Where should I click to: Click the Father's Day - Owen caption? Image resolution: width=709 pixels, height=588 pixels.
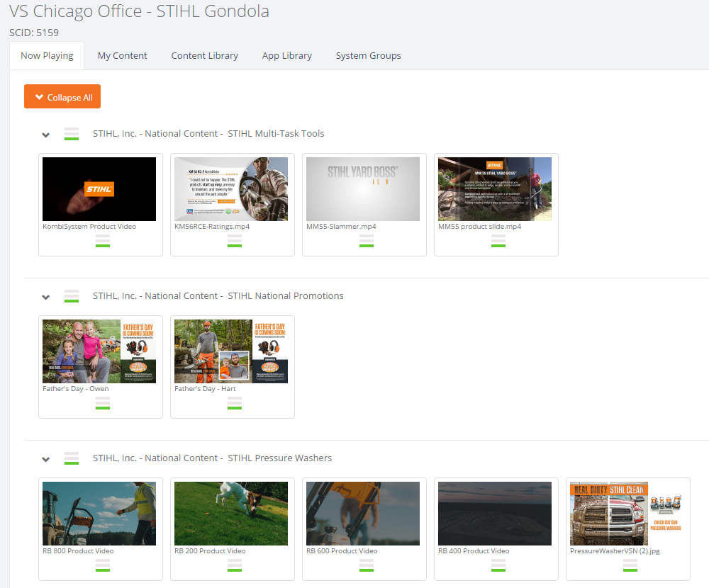click(76, 389)
